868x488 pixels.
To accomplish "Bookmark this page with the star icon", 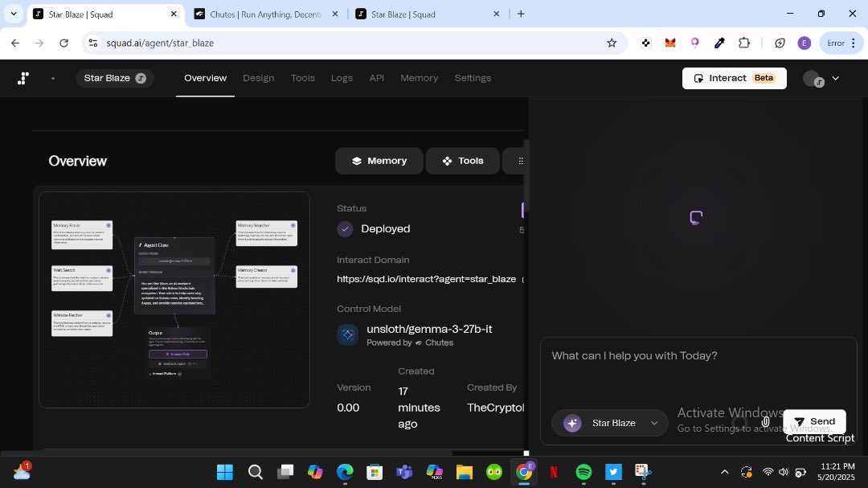I will coord(612,43).
